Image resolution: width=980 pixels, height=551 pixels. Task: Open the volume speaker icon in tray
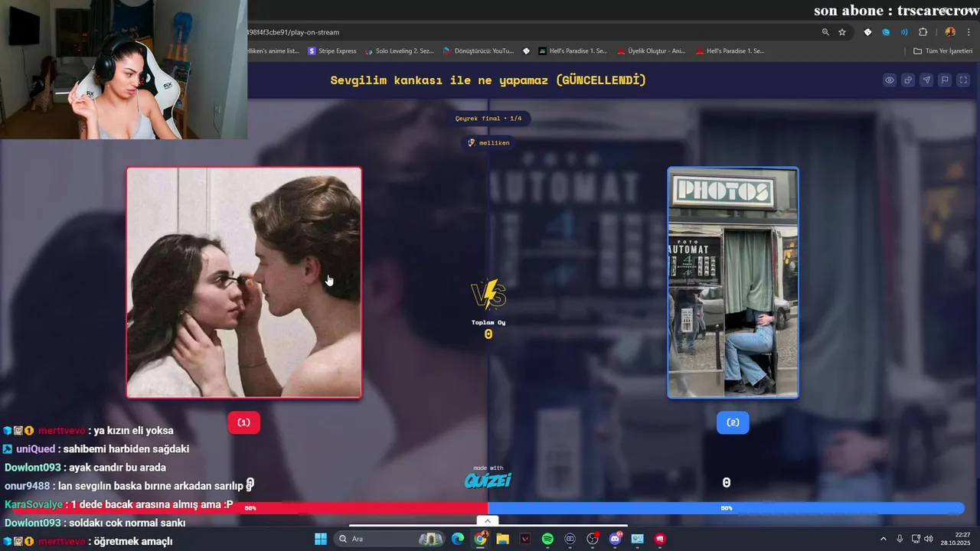click(x=929, y=539)
